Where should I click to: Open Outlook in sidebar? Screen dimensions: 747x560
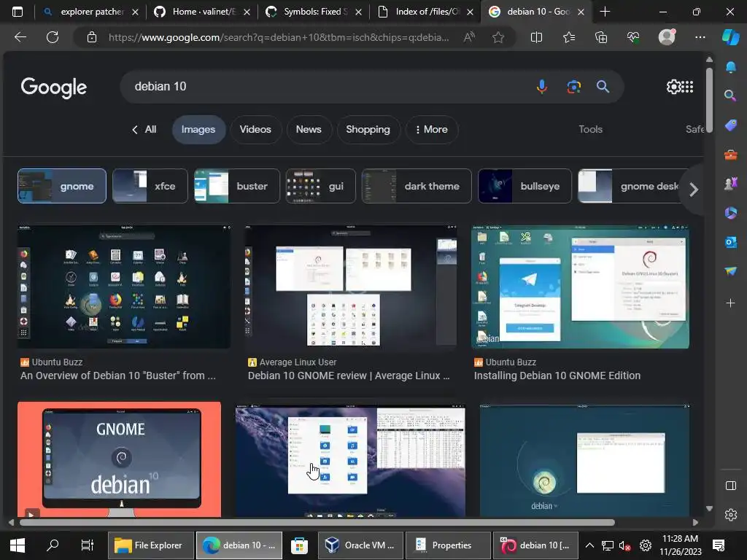tap(730, 242)
